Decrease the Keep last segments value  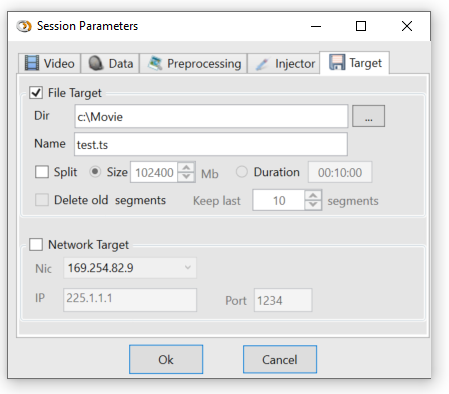(x=313, y=205)
